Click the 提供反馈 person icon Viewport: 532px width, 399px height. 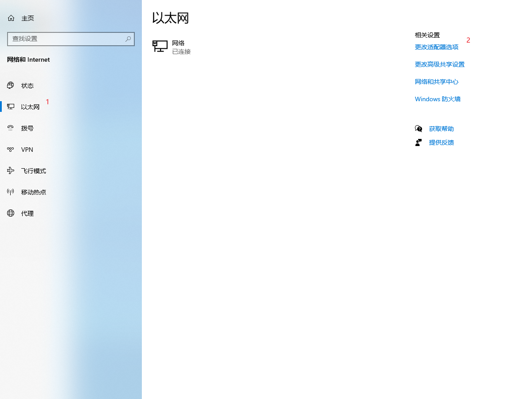click(x=419, y=142)
